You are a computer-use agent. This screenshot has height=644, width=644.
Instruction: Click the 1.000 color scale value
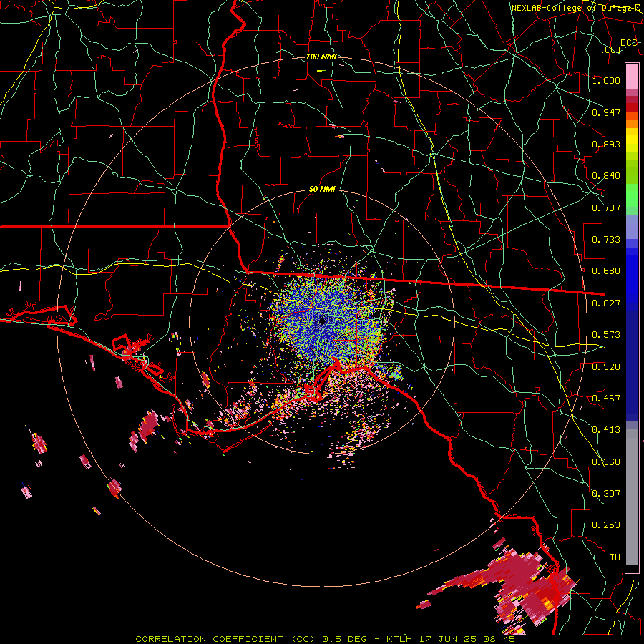pyautogui.click(x=606, y=80)
